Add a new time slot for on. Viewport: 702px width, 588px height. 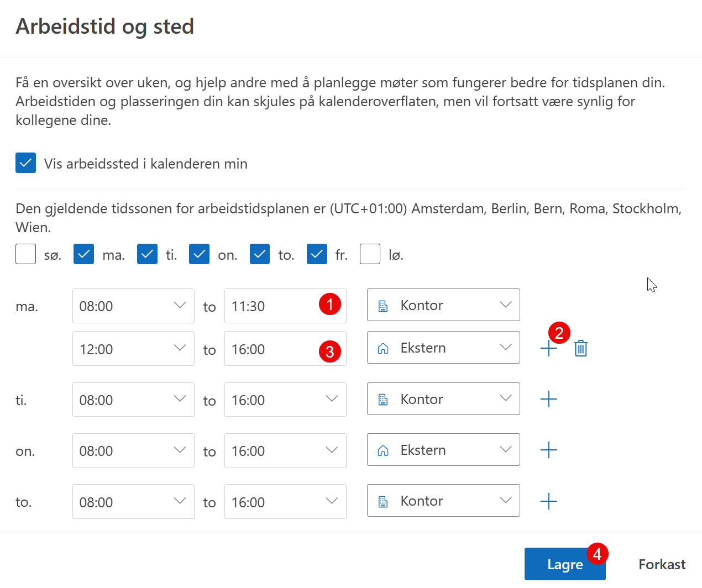[x=548, y=449]
